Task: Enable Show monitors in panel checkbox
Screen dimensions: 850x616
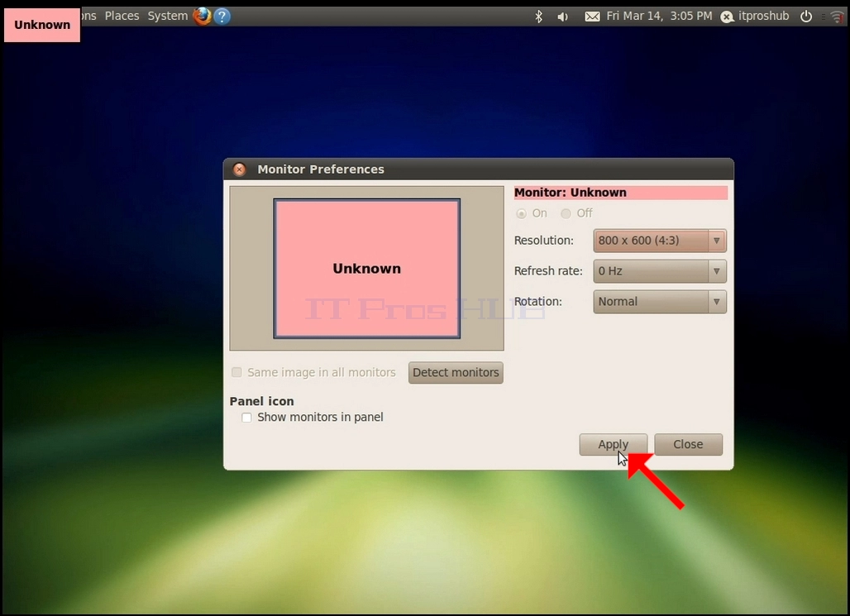Action: pos(246,418)
